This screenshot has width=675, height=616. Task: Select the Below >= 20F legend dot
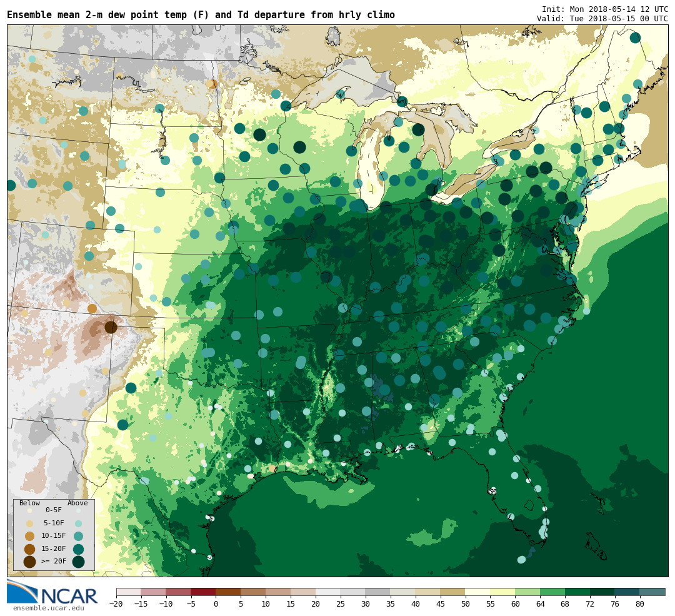click(30, 562)
